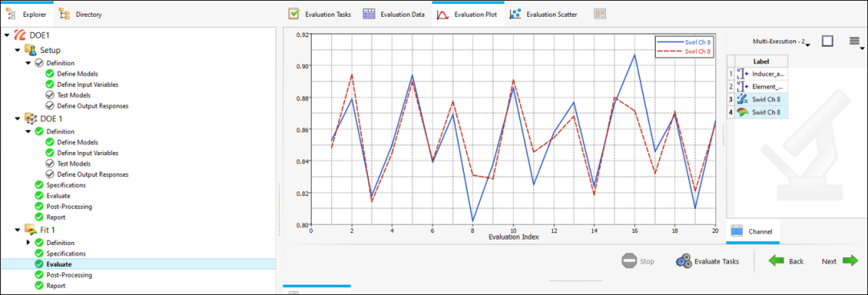
Task: Collapse Definition arrow under DOE 1
Action: pos(28,132)
